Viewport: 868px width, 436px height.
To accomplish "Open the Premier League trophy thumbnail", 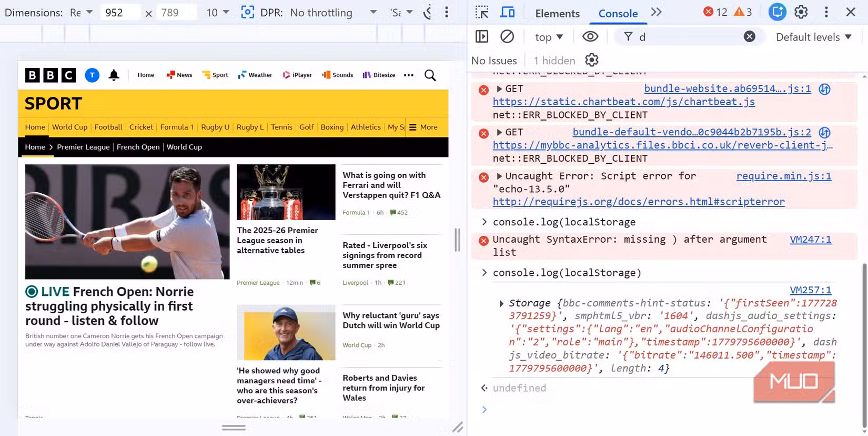I will (286, 192).
